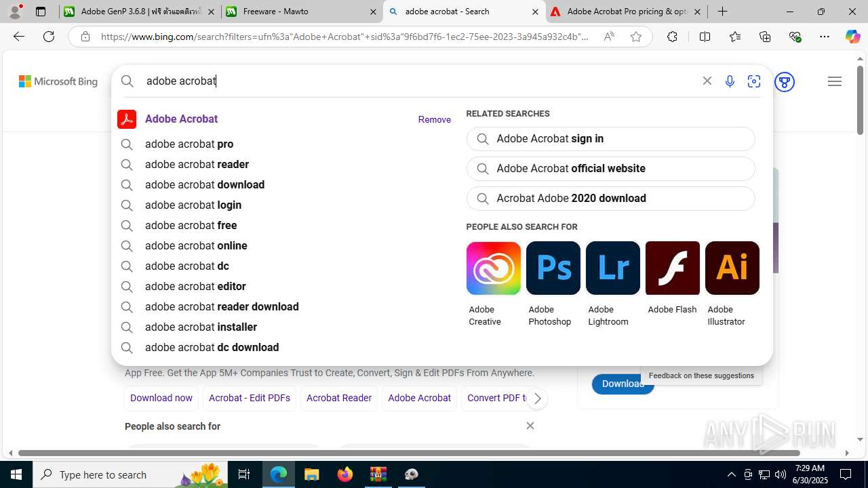The image size is (868, 488).
Task: Add page to favorites star
Action: click(x=636, y=37)
